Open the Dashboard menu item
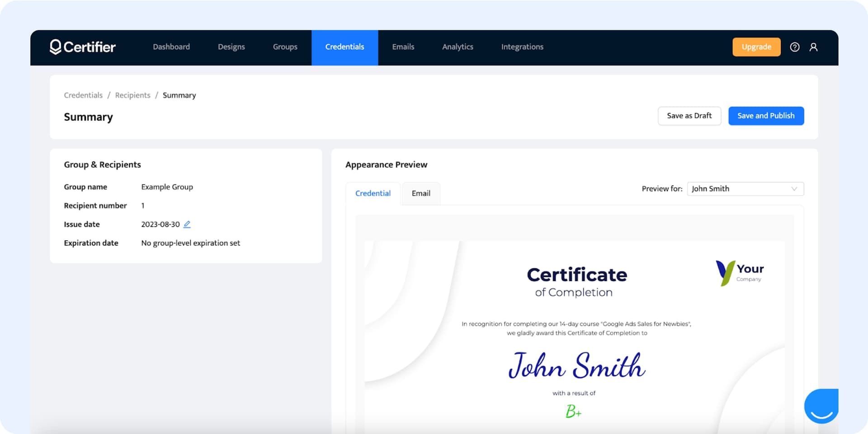 [x=171, y=47]
